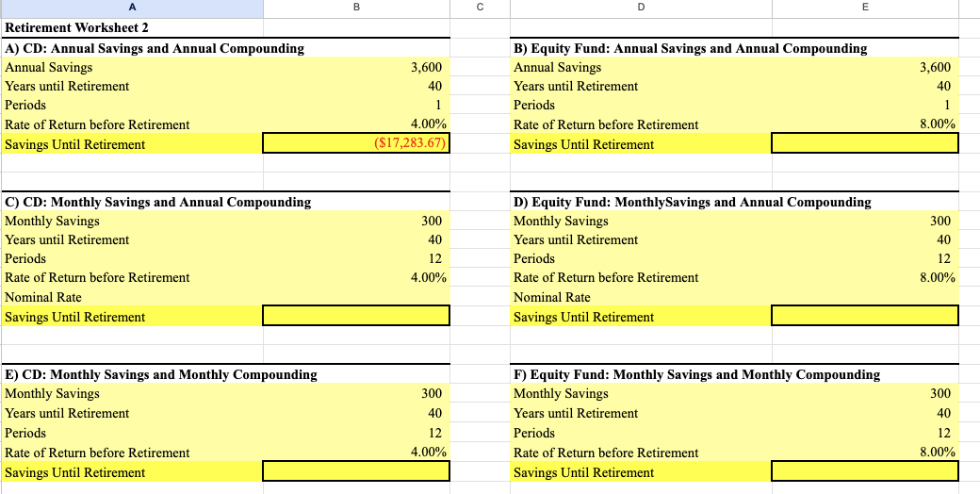Viewport: 980px width, 494px height.
Task: Select column D header
Action: [x=642, y=8]
